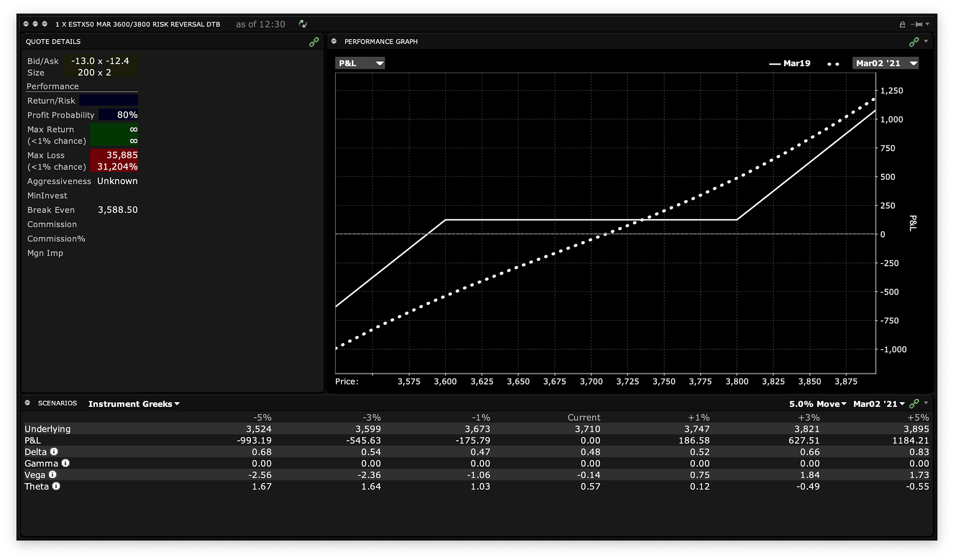954x560 pixels.
Task: Click the SCENARIOS panel title
Action: (57, 403)
